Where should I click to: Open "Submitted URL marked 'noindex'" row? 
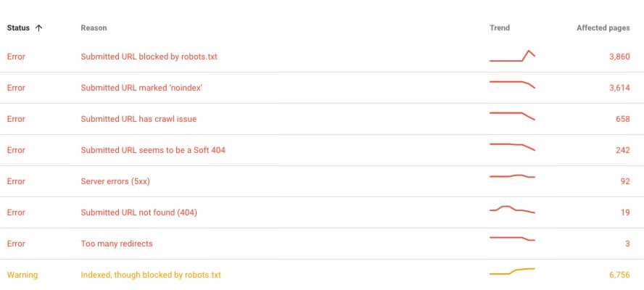[x=322, y=88]
